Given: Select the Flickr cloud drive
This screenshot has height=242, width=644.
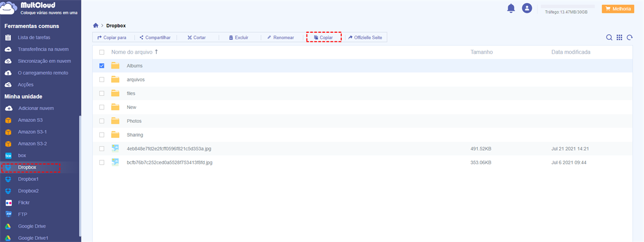Looking at the screenshot, I should pyautogui.click(x=24, y=203).
